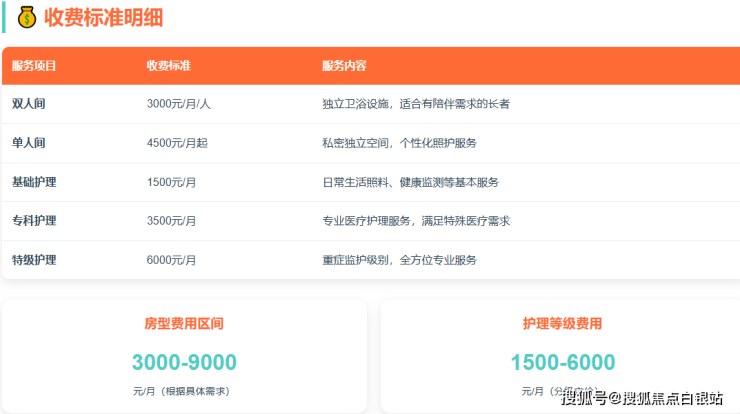Image resolution: width=740 pixels, height=414 pixels.
Task: Select the 服务内容 column header
Action: [344, 66]
